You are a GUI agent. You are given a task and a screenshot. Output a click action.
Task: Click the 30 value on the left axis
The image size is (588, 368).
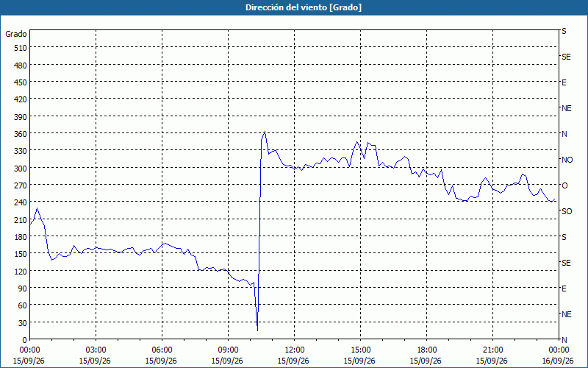(x=22, y=323)
